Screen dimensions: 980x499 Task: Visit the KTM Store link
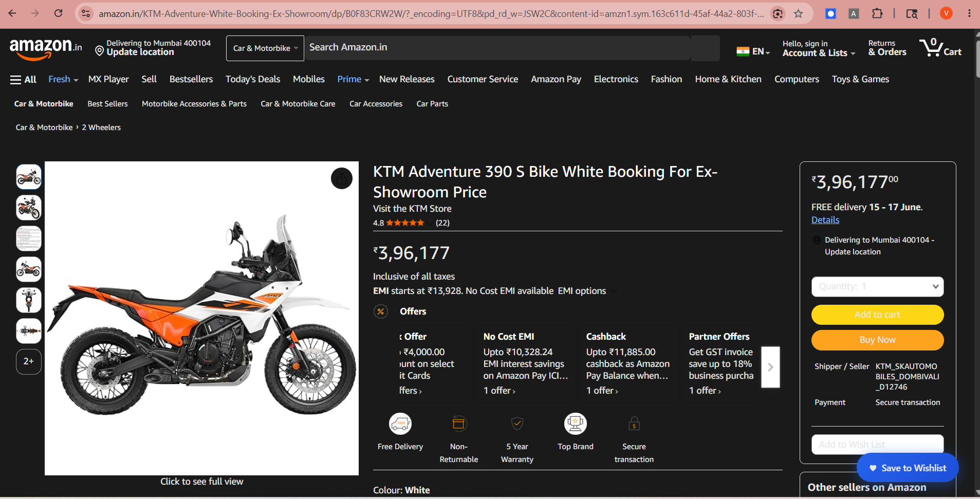point(412,209)
